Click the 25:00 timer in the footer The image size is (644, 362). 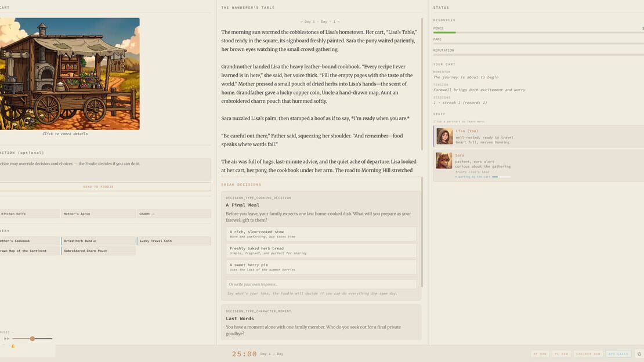tap(244, 354)
